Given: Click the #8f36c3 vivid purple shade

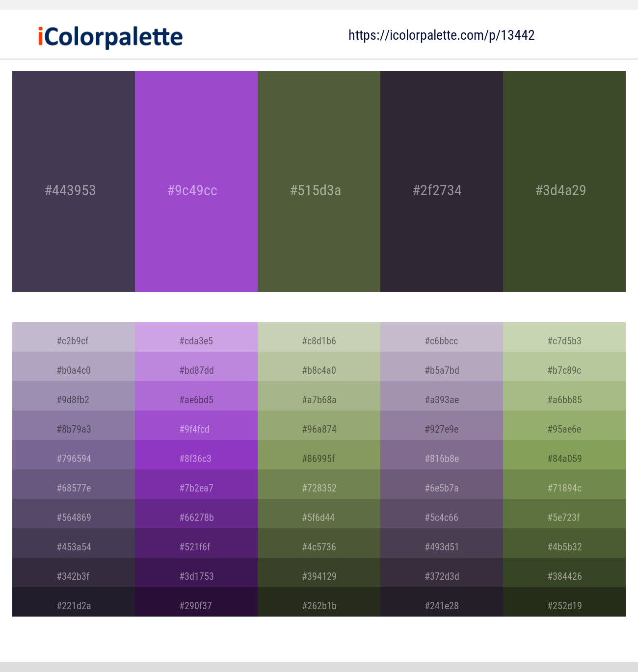Looking at the screenshot, I should (x=196, y=458).
